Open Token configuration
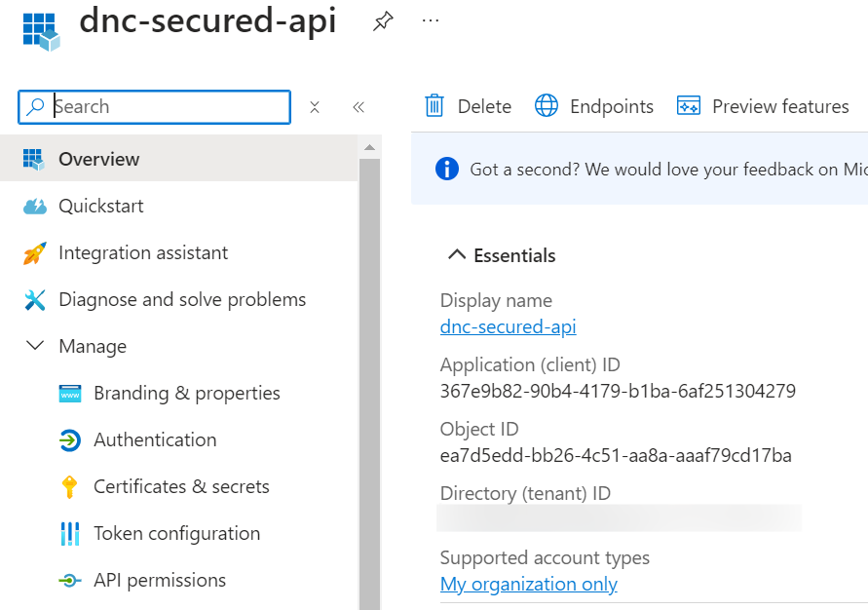This screenshot has width=868, height=610. (x=179, y=534)
